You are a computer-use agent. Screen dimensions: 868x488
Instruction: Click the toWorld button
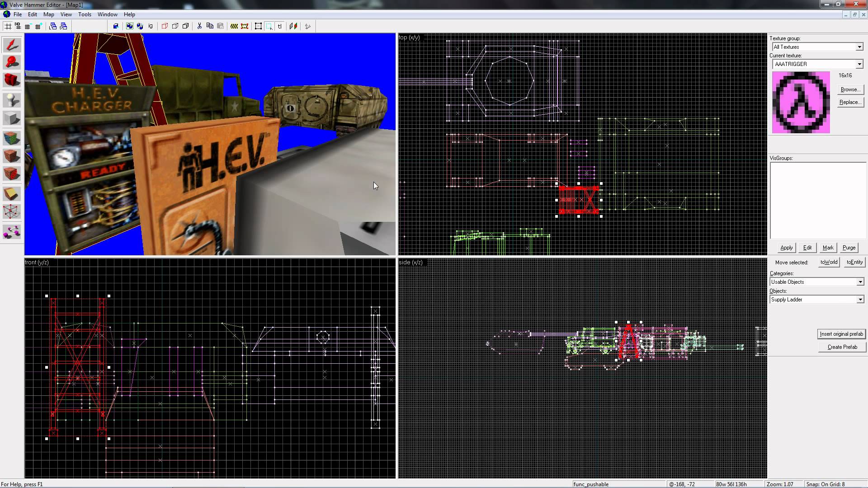point(829,262)
